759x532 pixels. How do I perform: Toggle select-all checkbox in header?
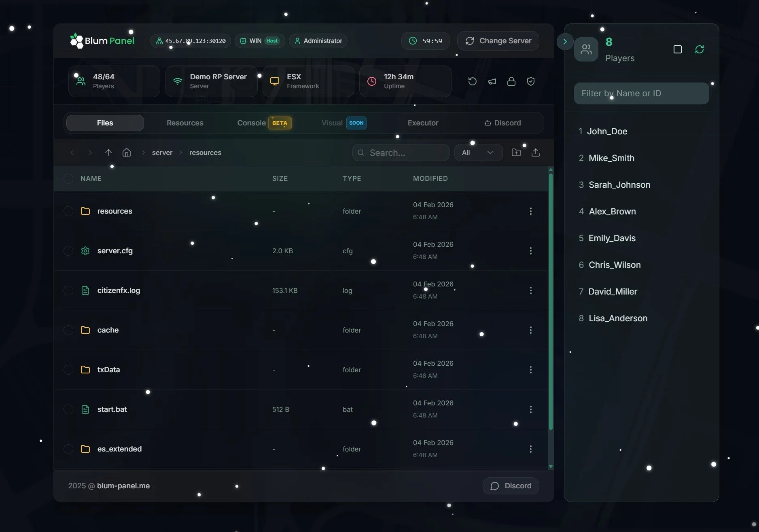(68, 178)
